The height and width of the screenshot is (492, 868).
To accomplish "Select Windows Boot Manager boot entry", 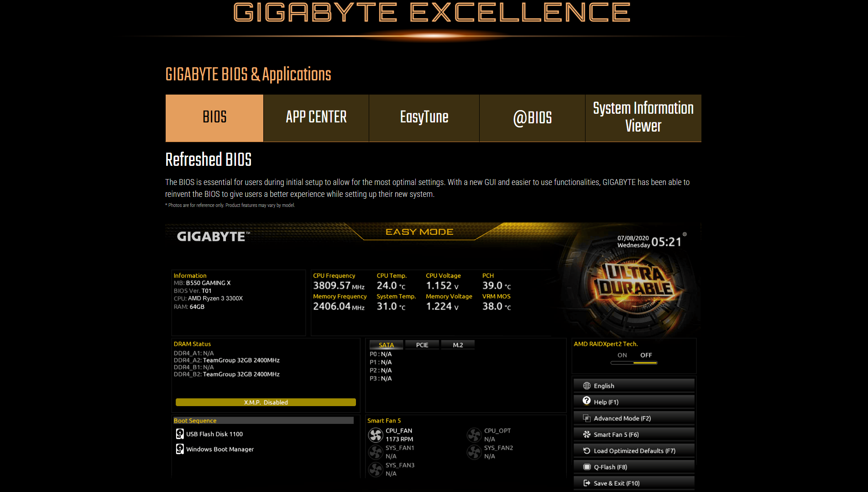I will 220,449.
